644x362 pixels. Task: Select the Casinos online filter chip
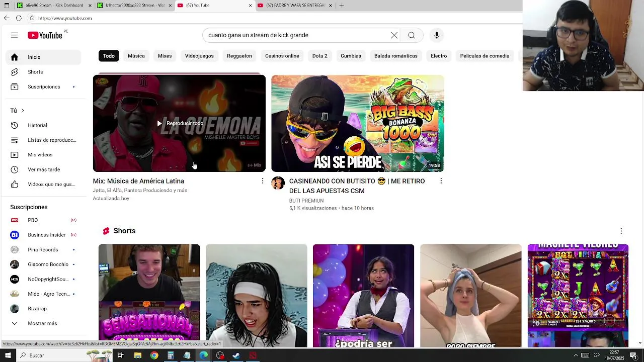click(x=282, y=56)
